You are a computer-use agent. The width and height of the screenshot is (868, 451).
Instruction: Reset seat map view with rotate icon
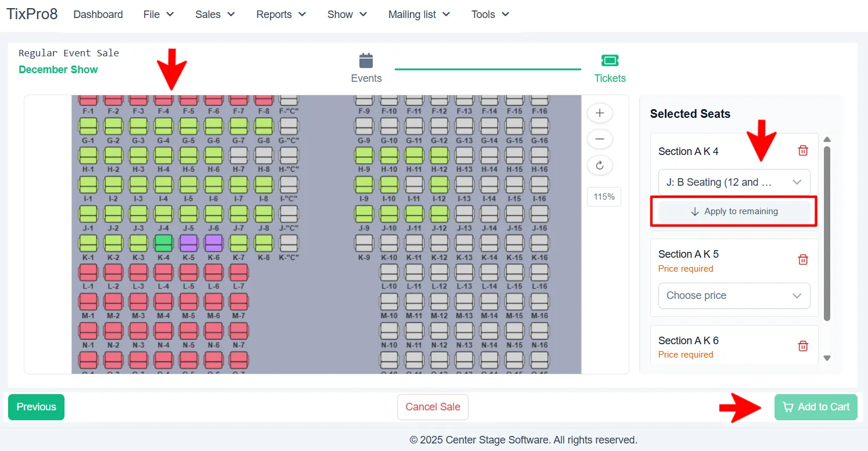[x=600, y=165]
